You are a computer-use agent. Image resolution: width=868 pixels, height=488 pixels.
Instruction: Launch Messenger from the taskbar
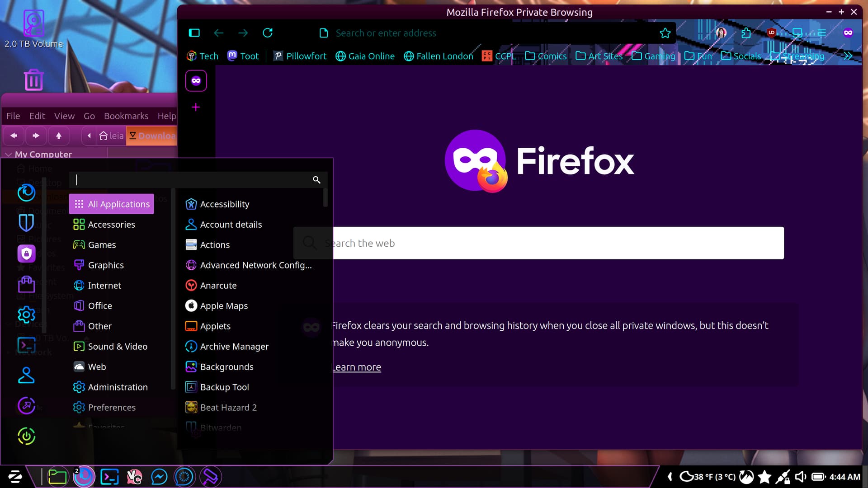point(159,477)
